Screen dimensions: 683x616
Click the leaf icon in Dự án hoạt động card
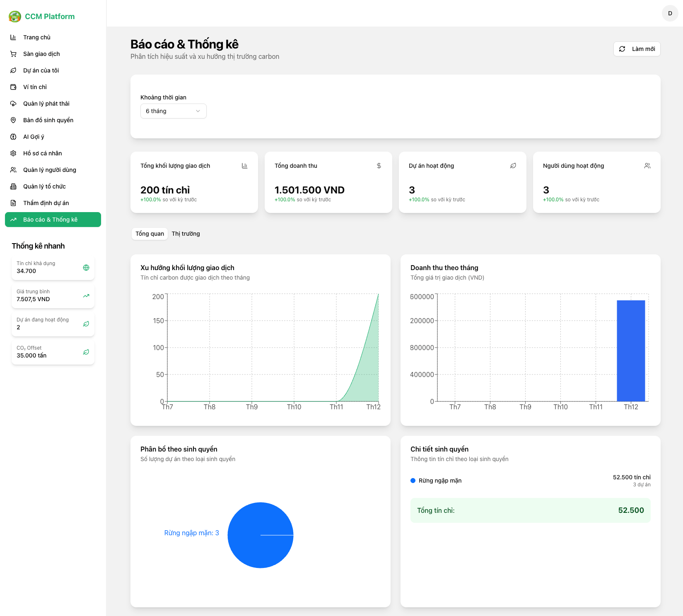coord(513,166)
